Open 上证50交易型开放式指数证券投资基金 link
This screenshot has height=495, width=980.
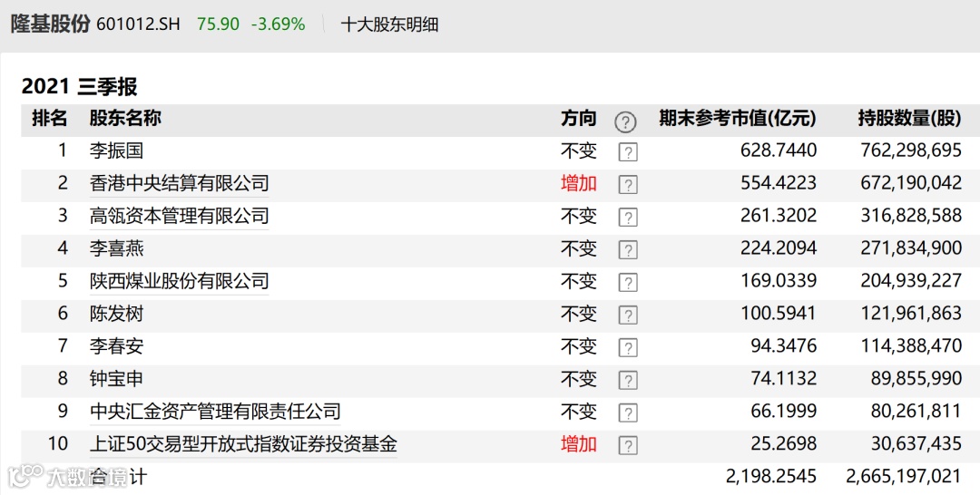pyautogui.click(x=243, y=444)
